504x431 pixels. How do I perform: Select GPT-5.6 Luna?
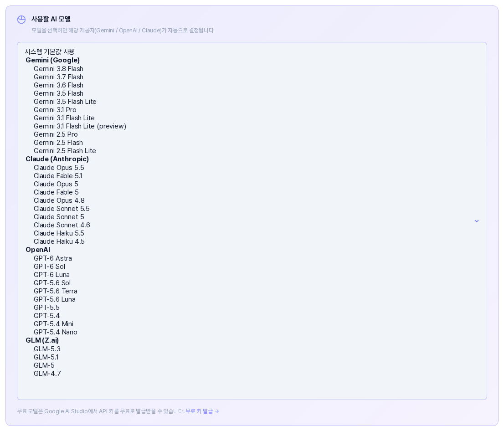coord(55,299)
